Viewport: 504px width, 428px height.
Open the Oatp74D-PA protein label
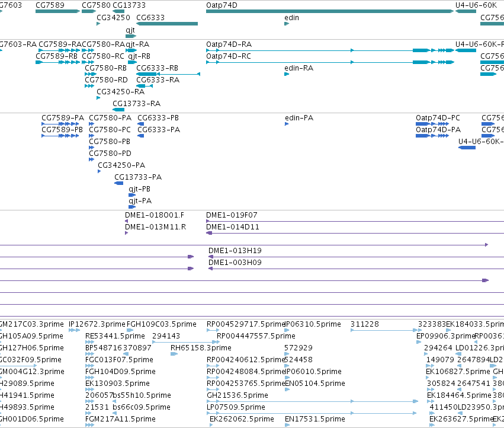coord(438,130)
